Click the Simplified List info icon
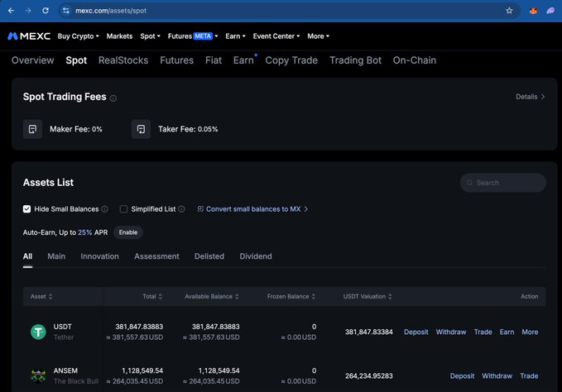562x392 pixels. click(x=182, y=209)
